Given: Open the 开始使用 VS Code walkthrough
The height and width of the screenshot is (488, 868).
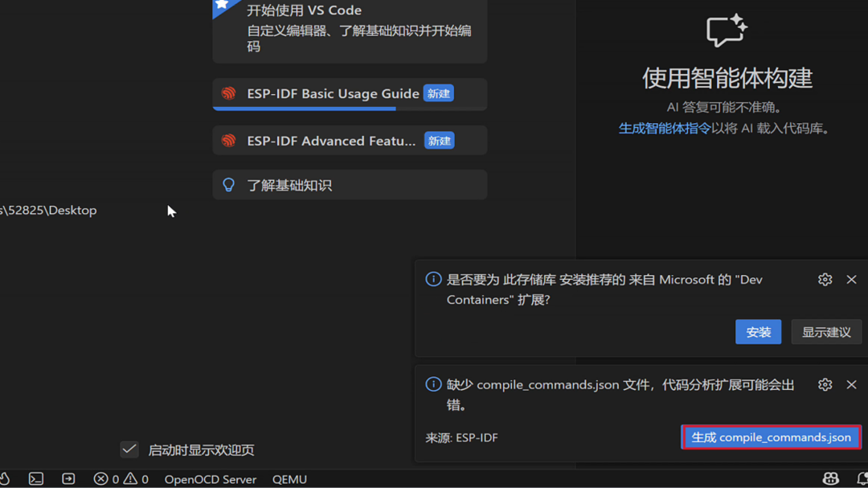Looking at the screenshot, I should click(350, 31).
